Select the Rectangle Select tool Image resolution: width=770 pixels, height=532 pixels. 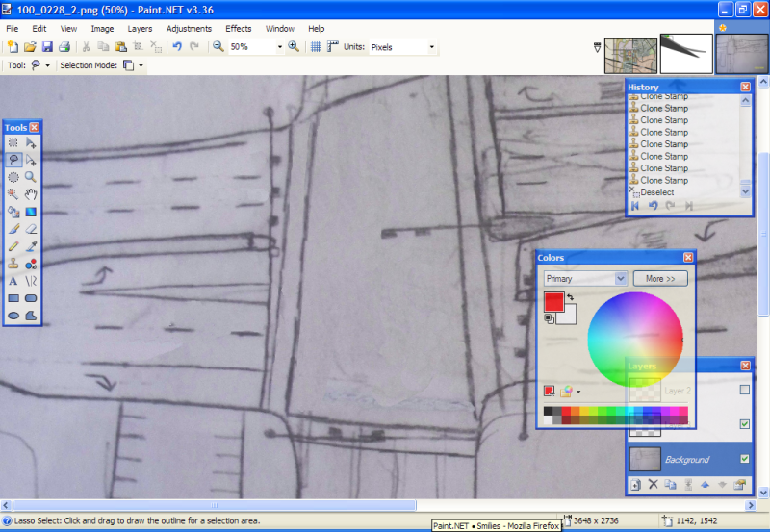(13, 142)
